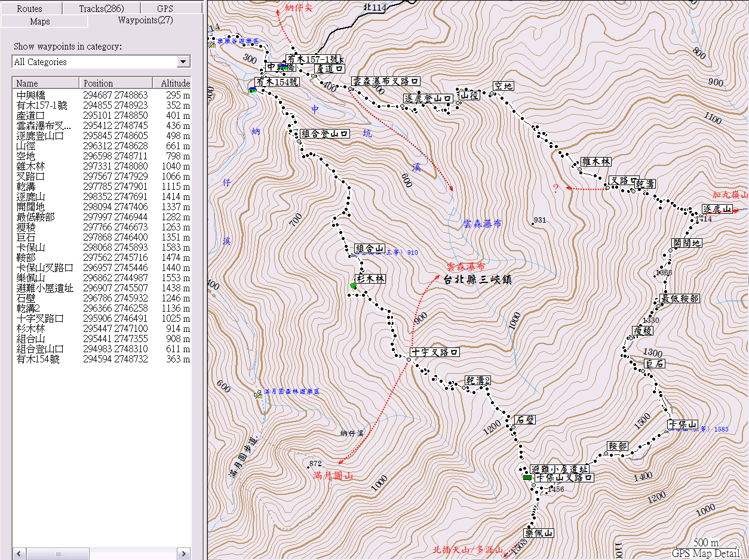749x560 pixels.
Task: Select waypoint row 組合登山口
Action: pos(102,349)
